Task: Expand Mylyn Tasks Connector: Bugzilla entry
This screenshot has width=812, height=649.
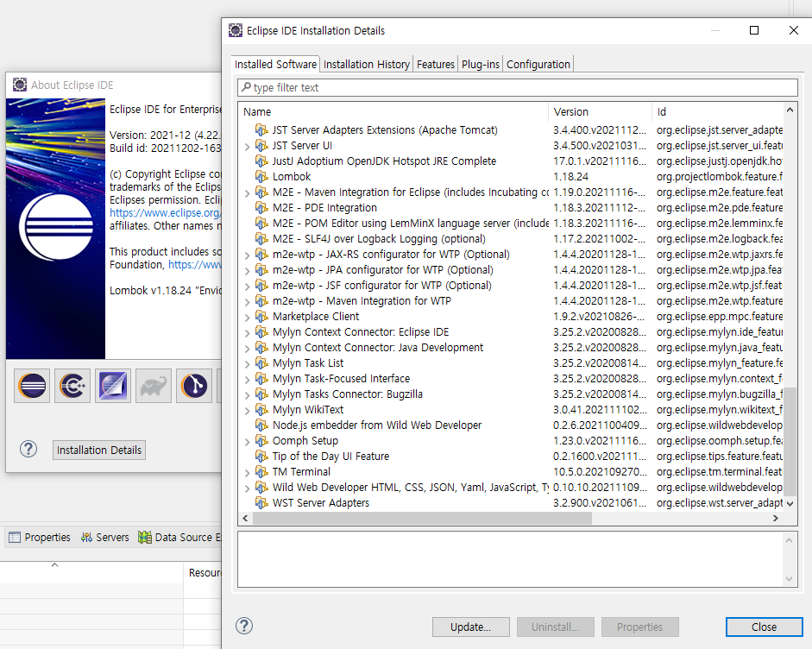Action: [247, 395]
